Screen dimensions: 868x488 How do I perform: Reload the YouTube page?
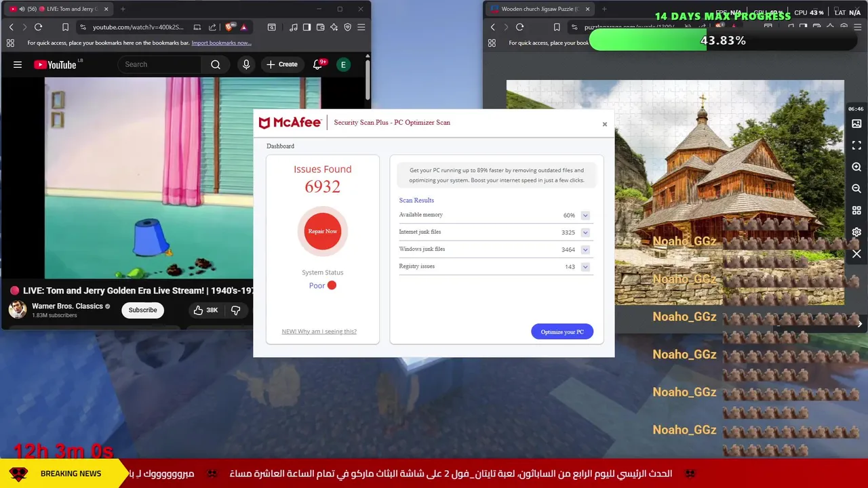[x=38, y=27]
